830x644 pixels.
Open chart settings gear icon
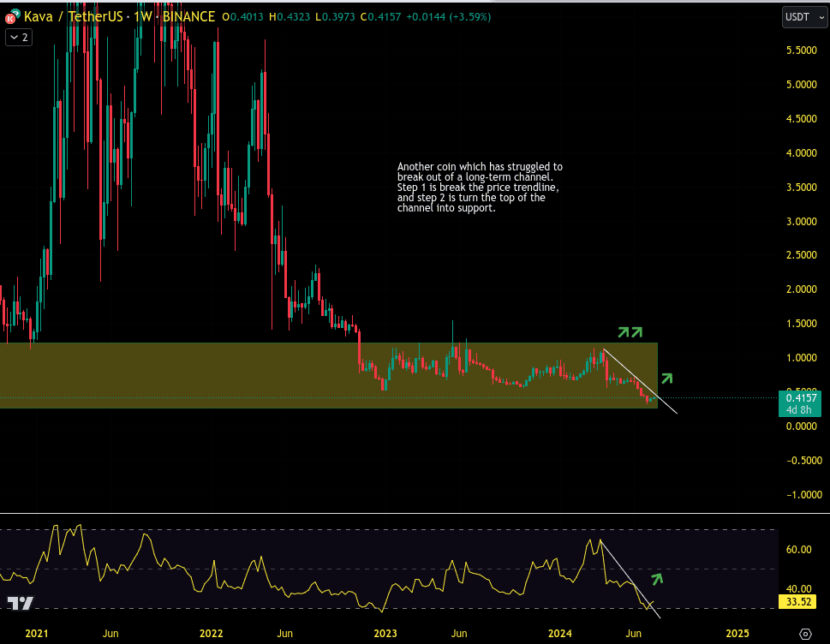805,634
